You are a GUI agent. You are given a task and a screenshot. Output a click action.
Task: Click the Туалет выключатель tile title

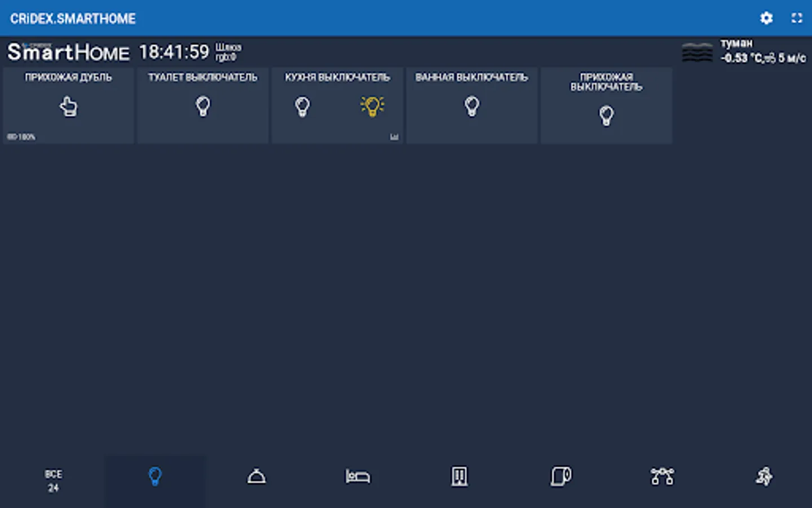[x=203, y=77]
